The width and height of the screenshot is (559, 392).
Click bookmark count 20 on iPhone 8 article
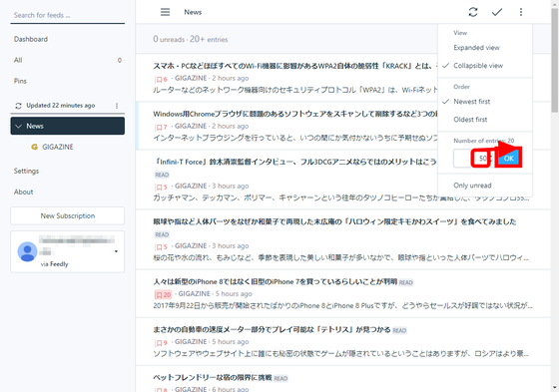tap(163, 294)
